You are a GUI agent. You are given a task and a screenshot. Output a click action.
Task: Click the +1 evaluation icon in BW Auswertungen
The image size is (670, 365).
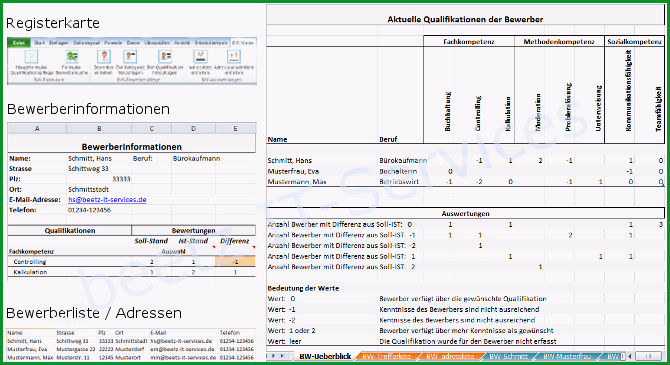pos(234,57)
